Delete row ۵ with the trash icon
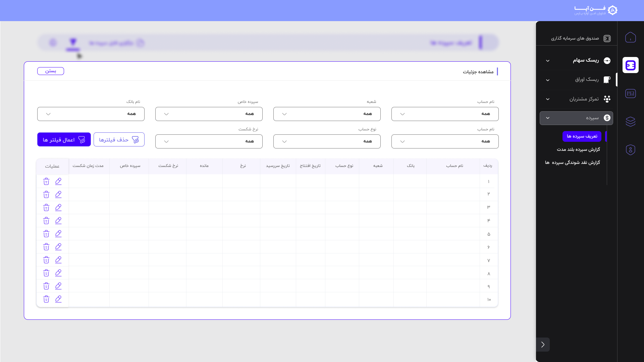The image size is (644, 362). (46, 234)
